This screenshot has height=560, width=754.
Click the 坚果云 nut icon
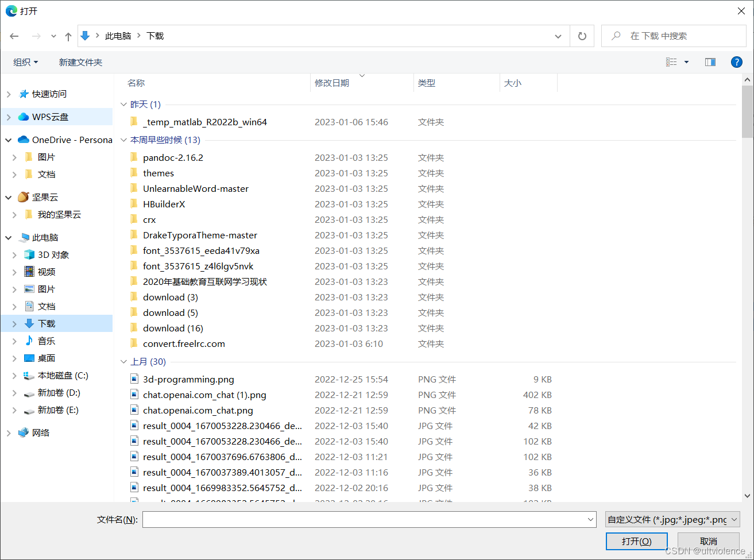click(x=24, y=197)
